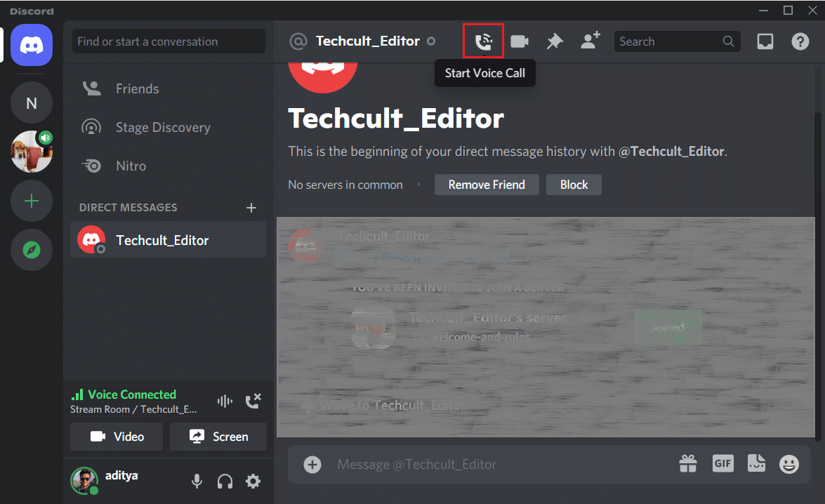Screen dimensions: 825x504
Task: Mute the microphone
Action: pyautogui.click(x=197, y=482)
